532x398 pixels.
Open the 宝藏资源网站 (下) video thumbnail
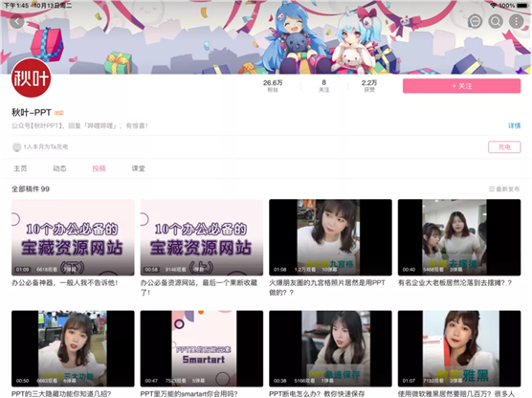click(73, 237)
